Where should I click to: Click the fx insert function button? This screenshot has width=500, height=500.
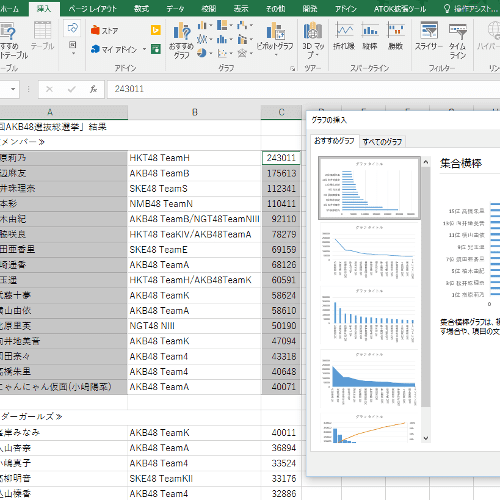[93, 89]
